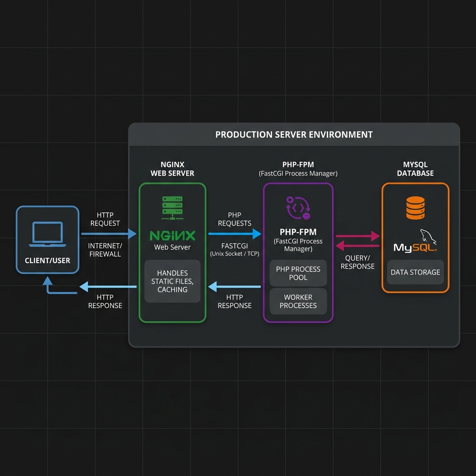This screenshot has width=476, height=476.
Task: Click the pink query arrow pointing to MySQL
Action: 357,236
